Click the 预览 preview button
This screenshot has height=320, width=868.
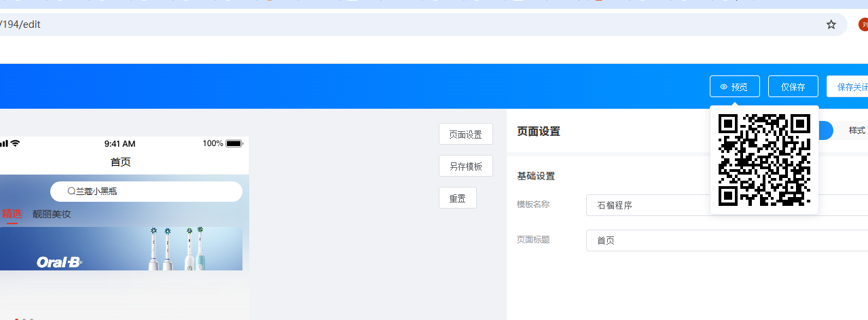tap(735, 86)
